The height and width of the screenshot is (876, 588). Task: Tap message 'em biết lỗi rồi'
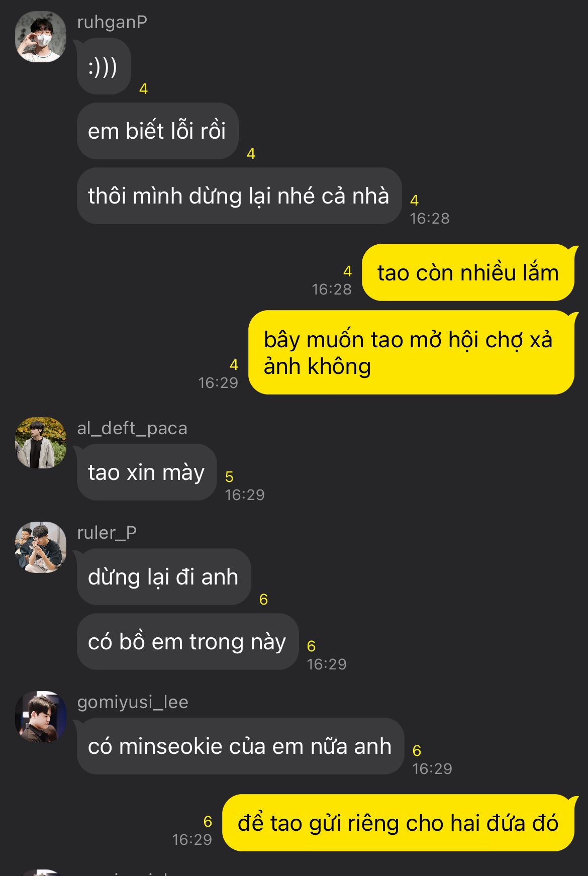pyautogui.click(x=157, y=131)
